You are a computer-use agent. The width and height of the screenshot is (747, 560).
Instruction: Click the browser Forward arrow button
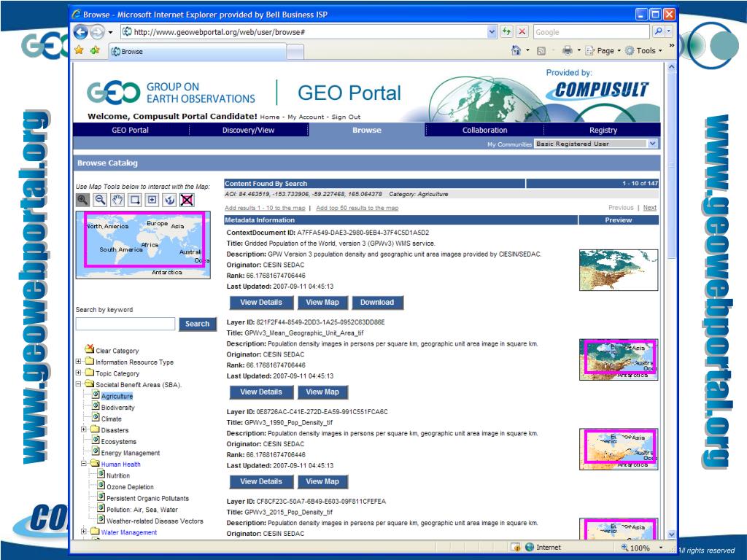pos(97,32)
